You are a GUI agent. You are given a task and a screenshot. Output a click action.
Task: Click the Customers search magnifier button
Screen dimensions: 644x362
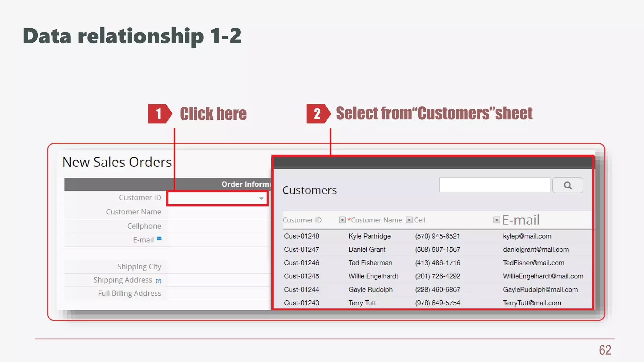568,185
